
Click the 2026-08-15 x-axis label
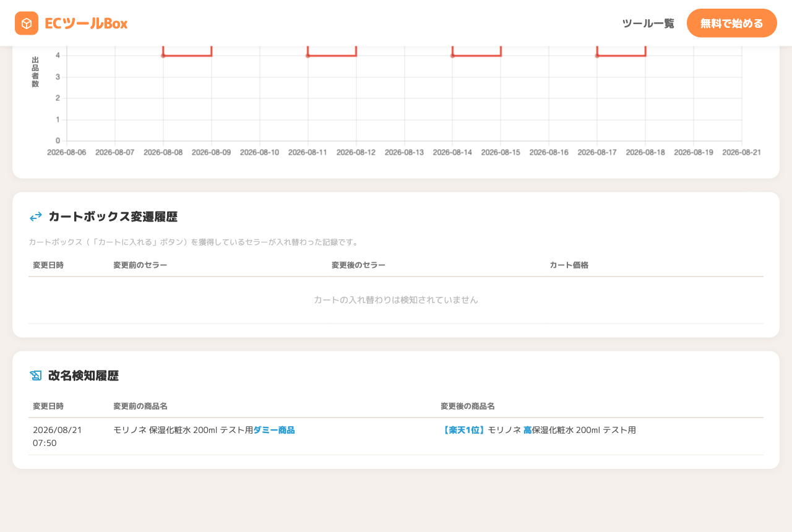(x=501, y=152)
